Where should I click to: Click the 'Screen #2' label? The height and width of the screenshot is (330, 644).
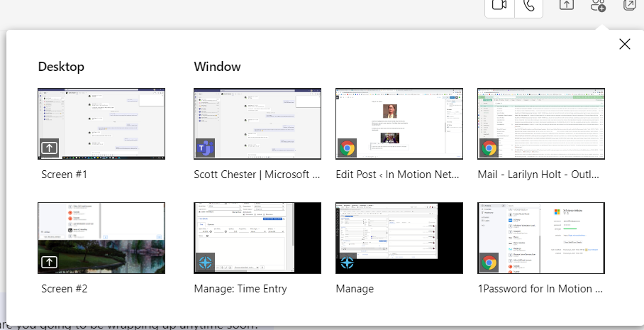[x=64, y=289]
